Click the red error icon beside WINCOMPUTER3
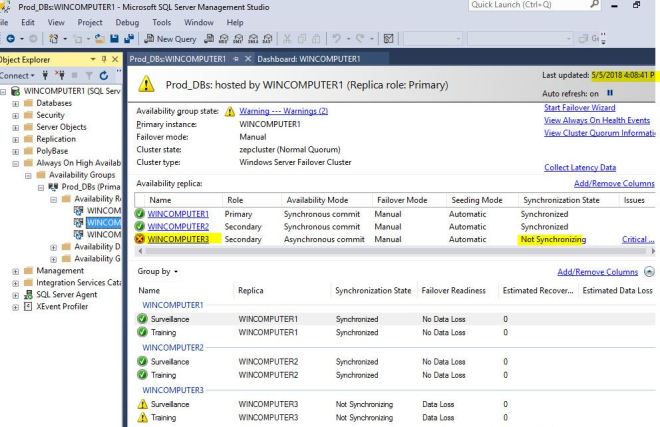The width and height of the screenshot is (660, 427). [x=140, y=239]
